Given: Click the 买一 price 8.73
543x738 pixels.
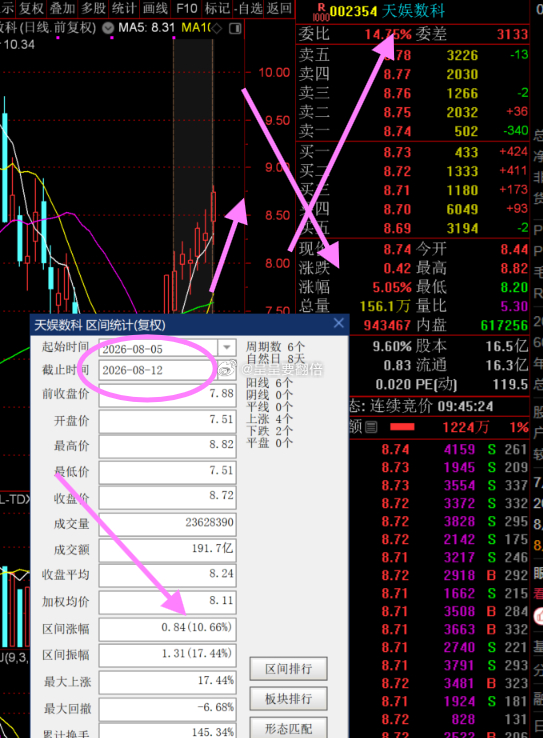Looking at the screenshot, I should pyautogui.click(x=397, y=152).
